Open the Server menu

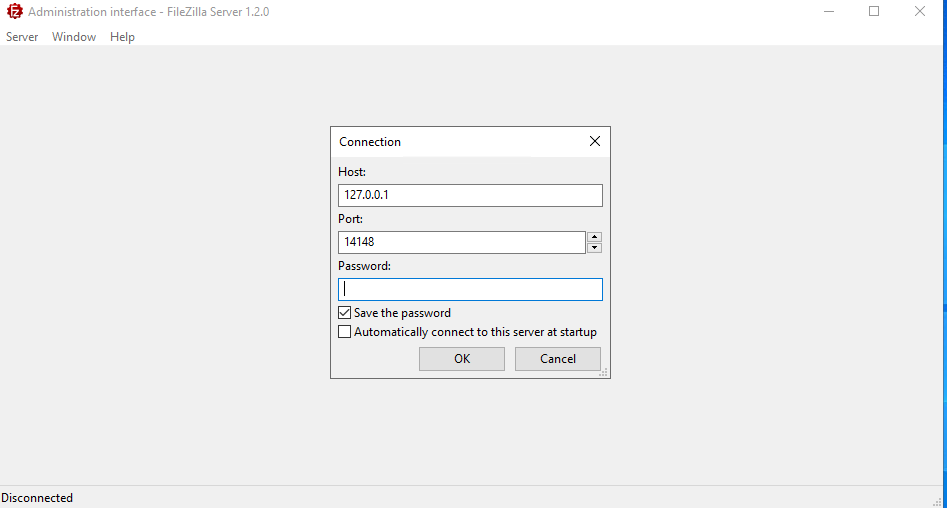coord(22,37)
